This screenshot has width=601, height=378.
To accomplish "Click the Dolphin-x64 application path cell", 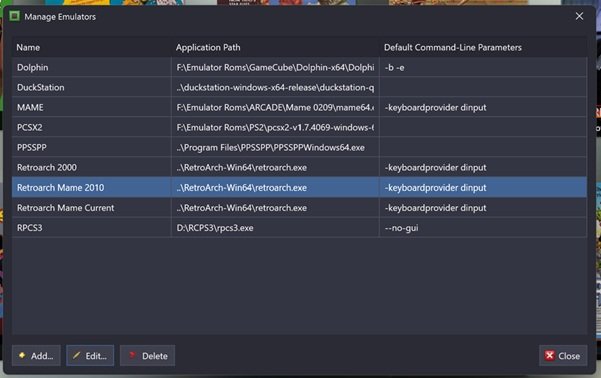I will (x=275, y=67).
